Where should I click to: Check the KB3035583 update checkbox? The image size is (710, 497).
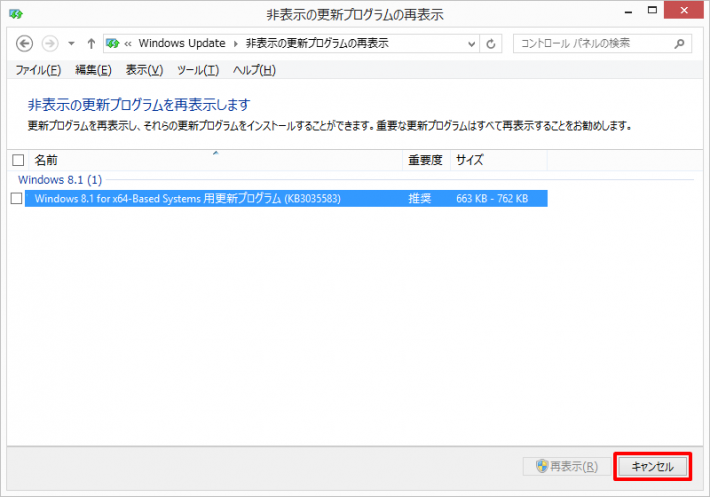16,198
